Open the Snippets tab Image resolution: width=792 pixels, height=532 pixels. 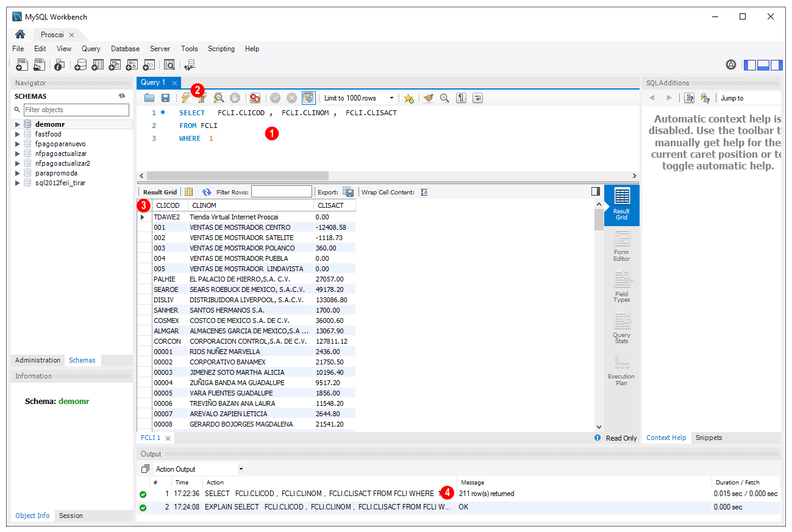709,438
